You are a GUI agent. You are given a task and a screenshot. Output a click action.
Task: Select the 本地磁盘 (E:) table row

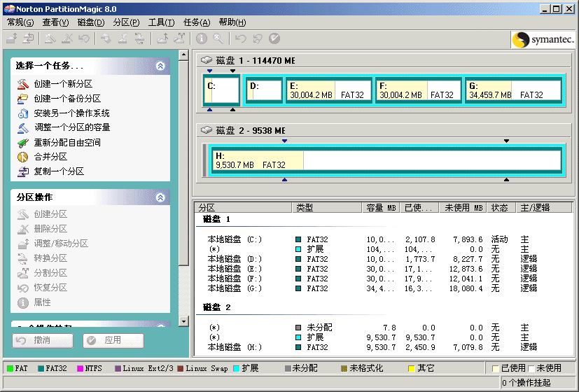[384, 269]
